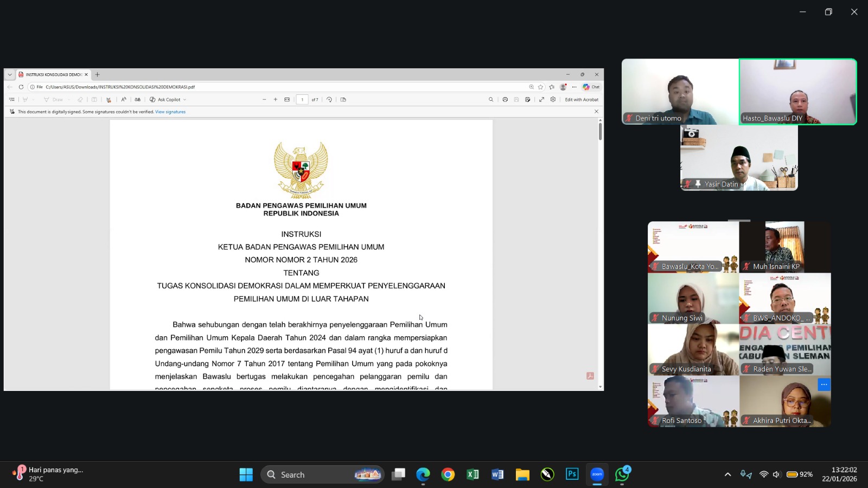The width and height of the screenshot is (868, 488).
Task: Click the PDF vertical scrollbar thumb
Action: (x=600, y=131)
